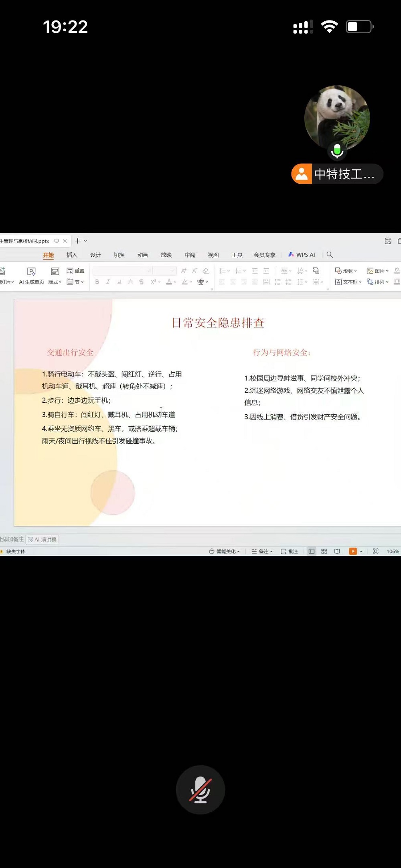Align text right
The height and width of the screenshot is (868, 401).
pos(244,282)
